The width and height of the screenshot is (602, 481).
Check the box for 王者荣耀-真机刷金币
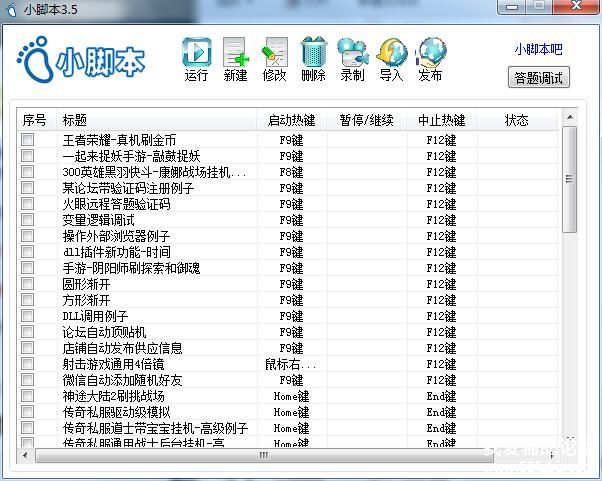pyautogui.click(x=28, y=140)
